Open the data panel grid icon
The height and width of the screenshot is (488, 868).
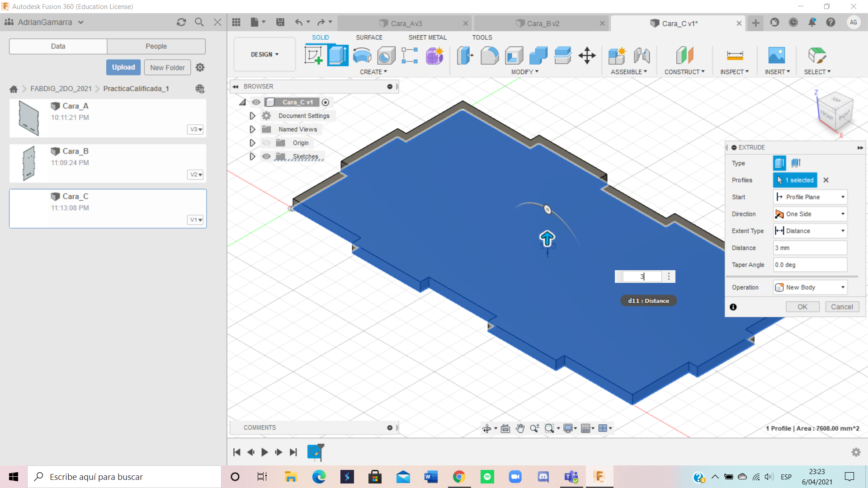[x=236, y=22]
